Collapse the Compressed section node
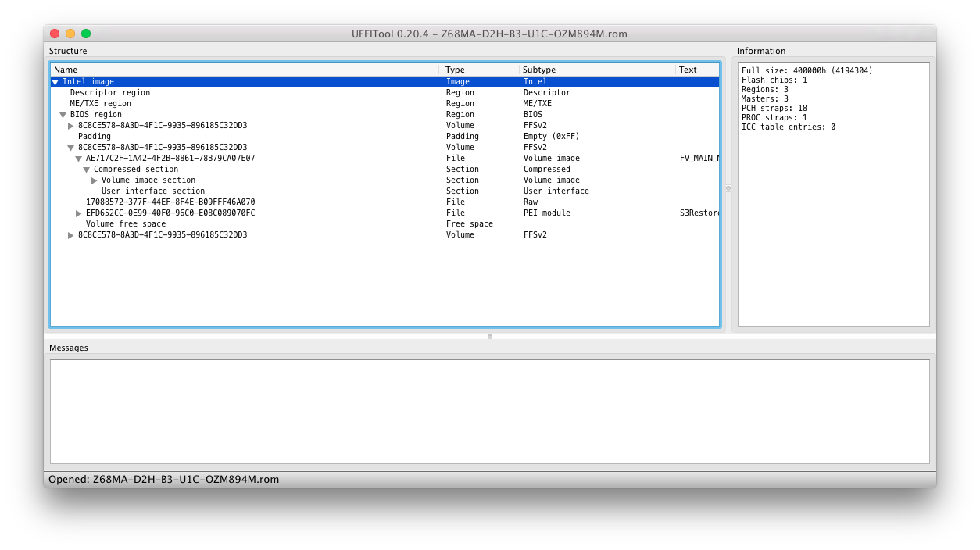 click(87, 170)
